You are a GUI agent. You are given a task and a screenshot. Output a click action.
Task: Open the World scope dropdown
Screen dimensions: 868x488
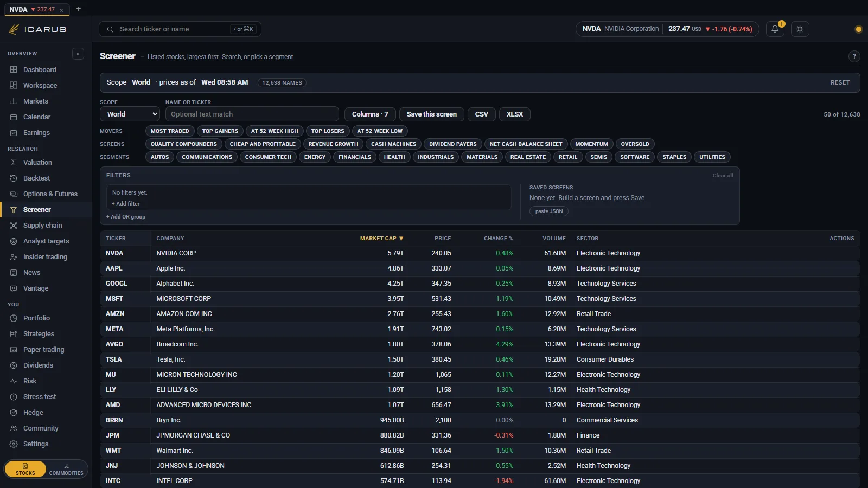coord(130,114)
